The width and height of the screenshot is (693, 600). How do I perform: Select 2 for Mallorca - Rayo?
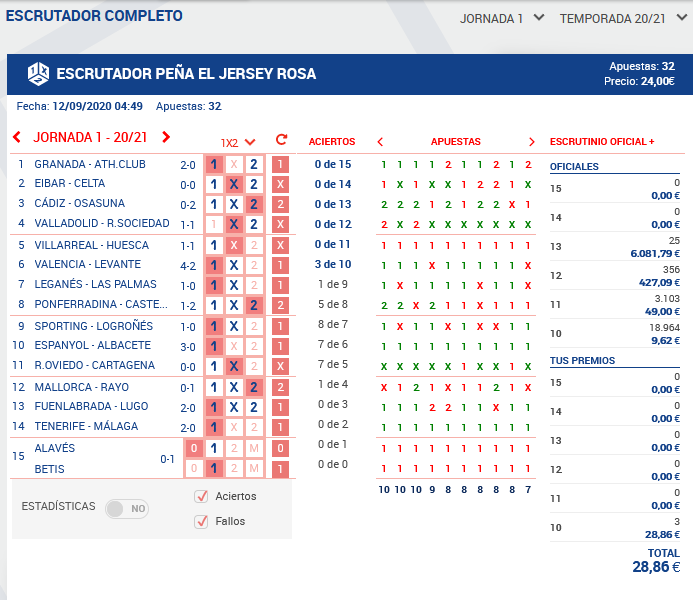[254, 387]
